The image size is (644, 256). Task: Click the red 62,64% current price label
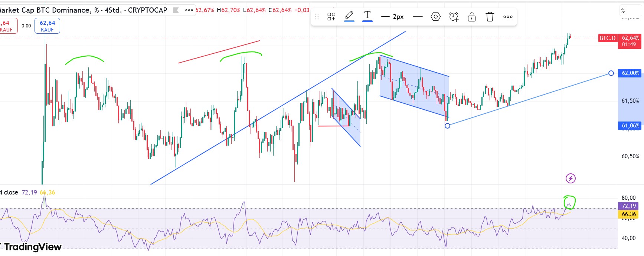pyautogui.click(x=630, y=41)
